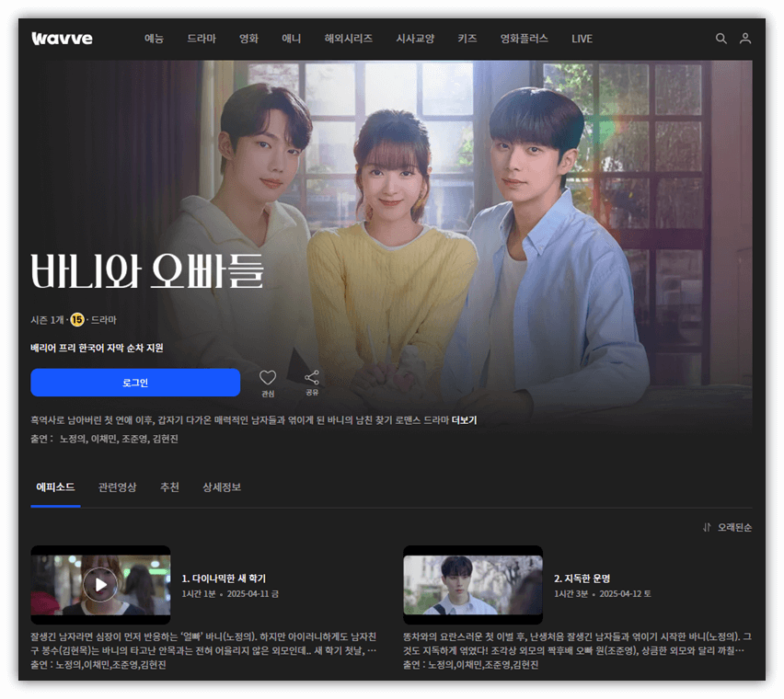Select the 추천 tab
This screenshot has height=699, width=784.
[x=169, y=487]
